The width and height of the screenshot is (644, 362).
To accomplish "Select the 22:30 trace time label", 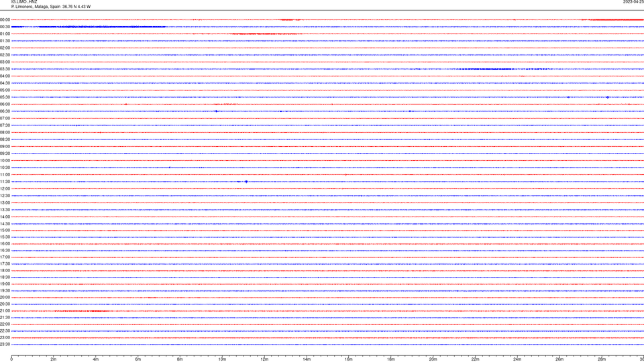I will point(5,330).
